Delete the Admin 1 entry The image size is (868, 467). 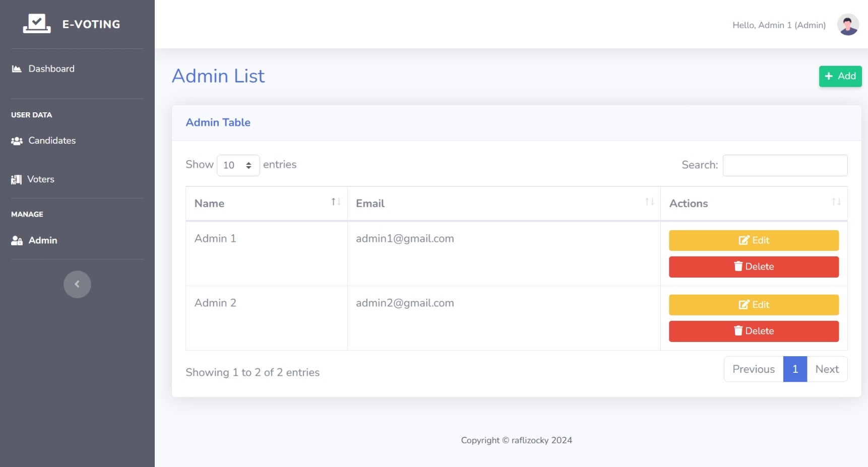tap(753, 267)
